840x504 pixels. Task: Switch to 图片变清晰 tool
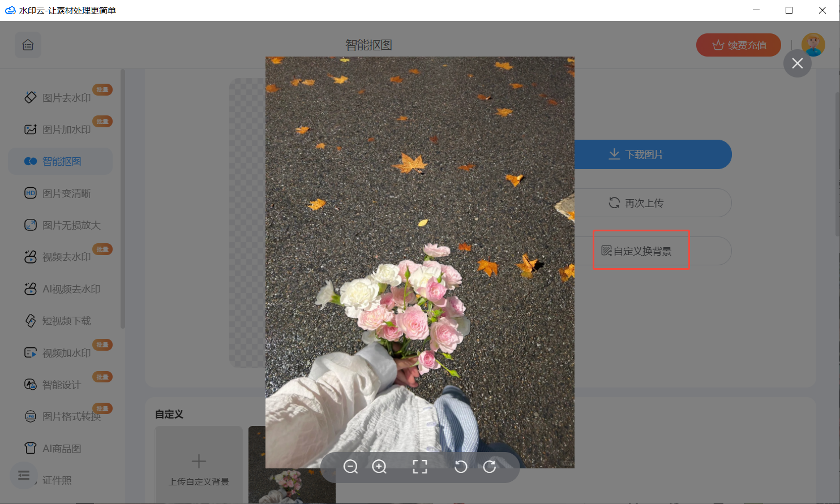[66, 193]
